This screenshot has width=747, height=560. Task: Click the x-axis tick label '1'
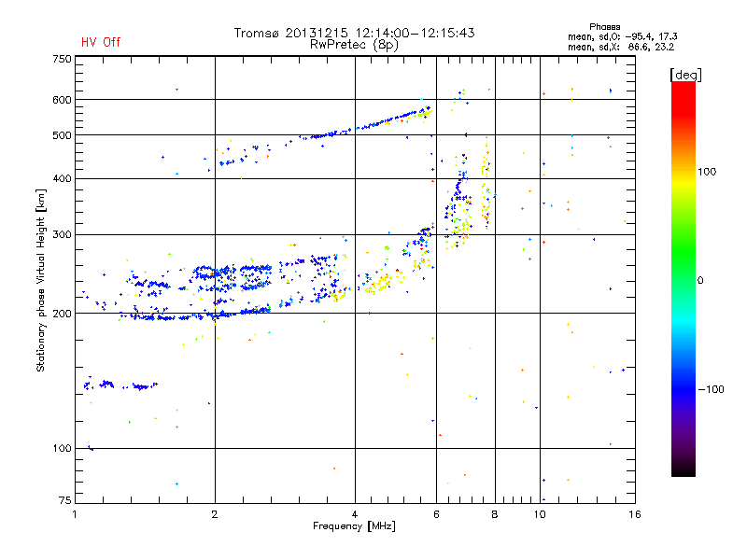(x=75, y=514)
